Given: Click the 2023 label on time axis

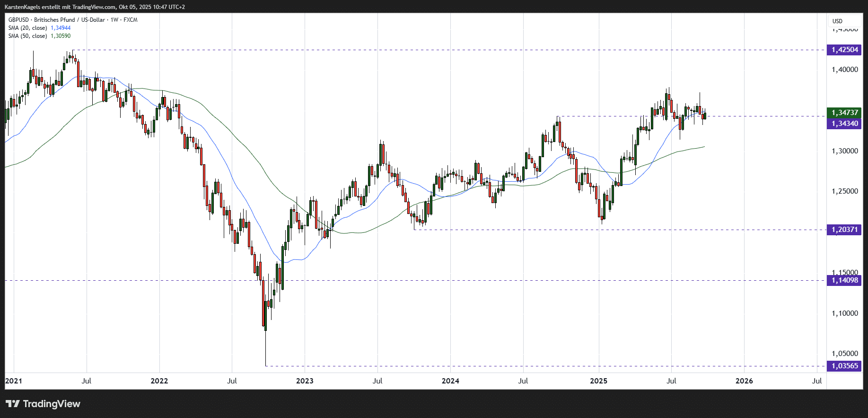Looking at the screenshot, I should tap(305, 381).
